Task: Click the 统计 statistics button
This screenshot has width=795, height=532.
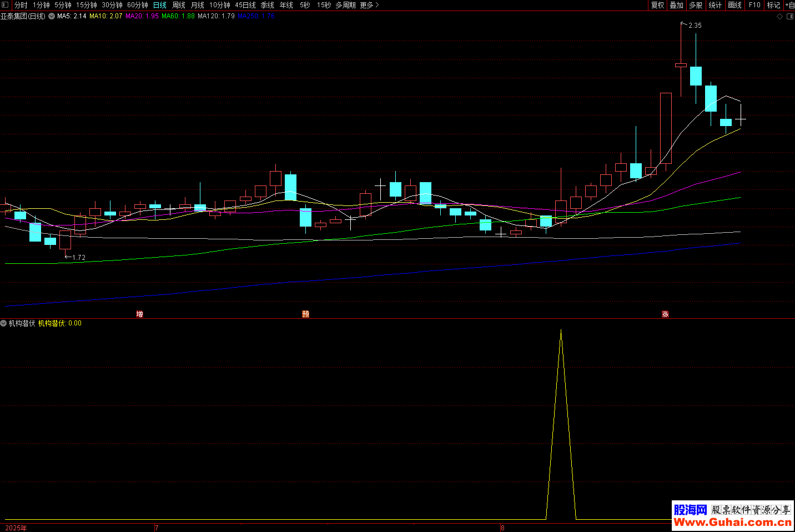Action: (x=716, y=5)
